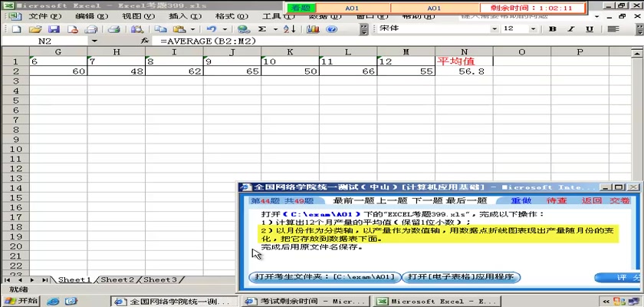Select cell N1 labeled 平均值

point(464,61)
